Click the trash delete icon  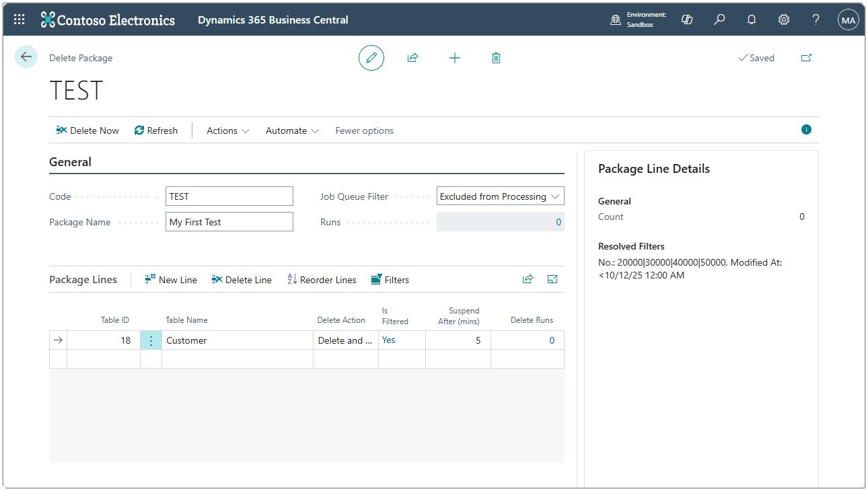[x=496, y=58]
